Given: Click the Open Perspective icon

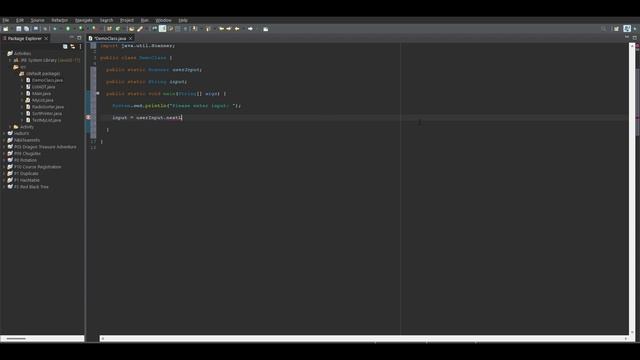Looking at the screenshot, I should (616, 29).
